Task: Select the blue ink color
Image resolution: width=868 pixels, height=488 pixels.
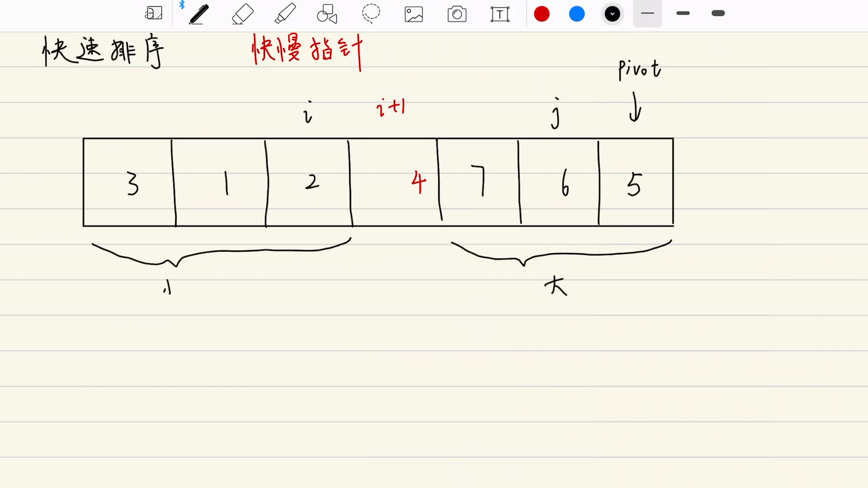Action: click(576, 13)
